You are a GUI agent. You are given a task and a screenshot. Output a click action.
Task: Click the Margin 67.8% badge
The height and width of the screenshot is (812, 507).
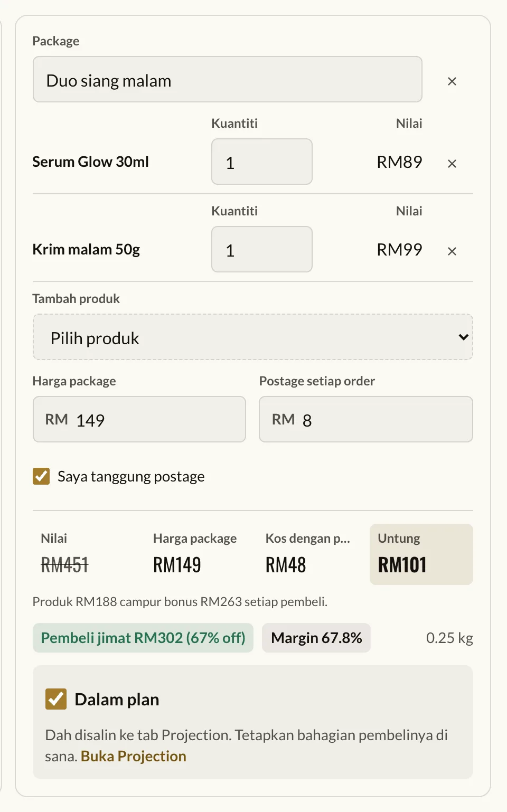[316, 638]
